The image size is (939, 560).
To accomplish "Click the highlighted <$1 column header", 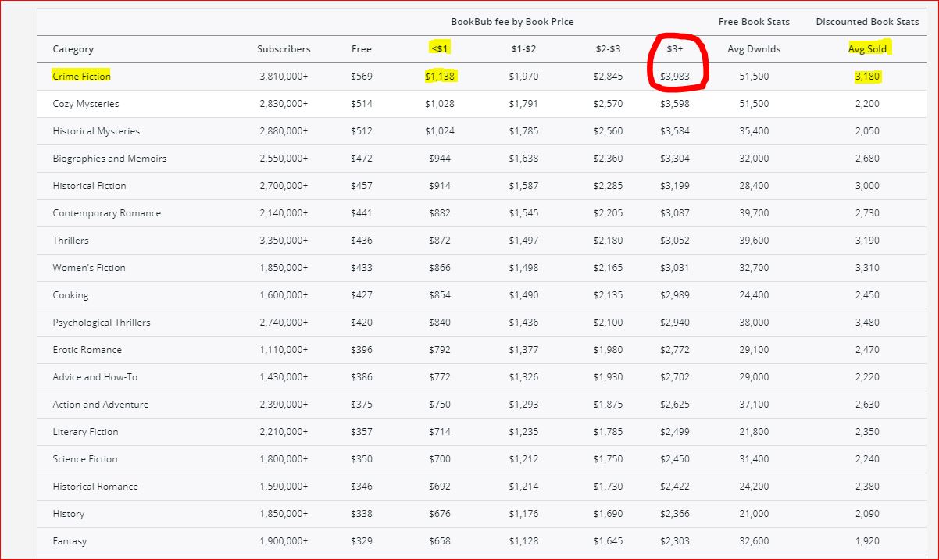I will point(440,49).
